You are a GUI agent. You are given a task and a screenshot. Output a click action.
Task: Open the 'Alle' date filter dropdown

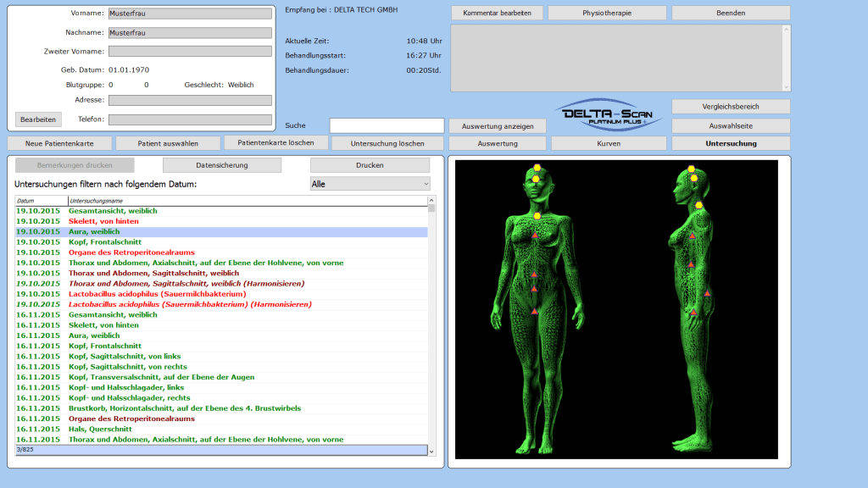370,184
